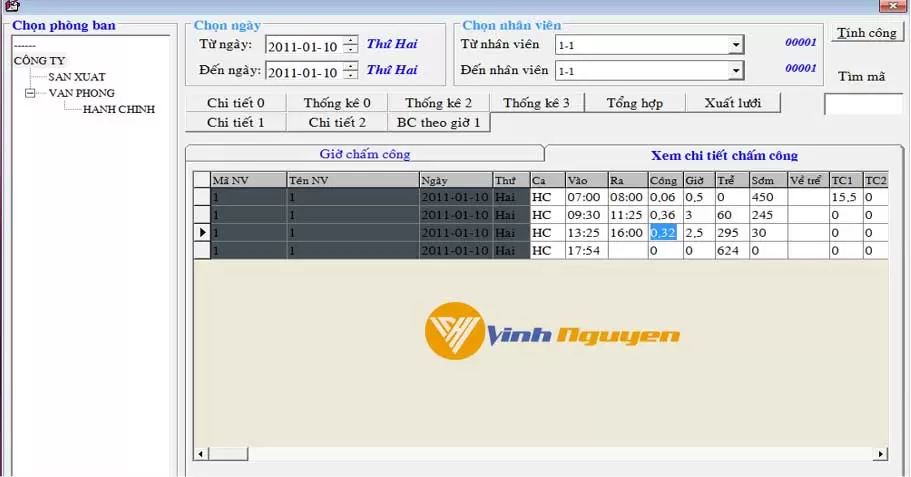Image resolution: width=911 pixels, height=477 pixels.
Task: Click the Trễ column header
Action: [x=732, y=180]
